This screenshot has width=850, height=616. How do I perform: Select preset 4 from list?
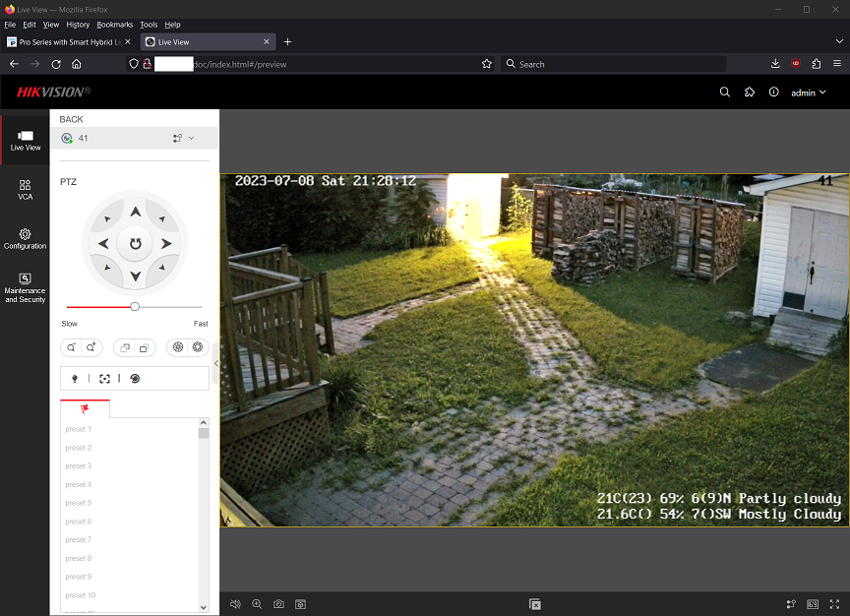click(x=79, y=484)
